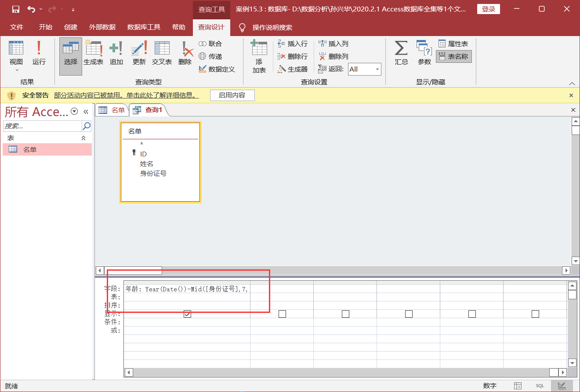Viewport: 580px width, 392px height.
Task: Click 删除行 delete rows
Action: click(x=293, y=57)
